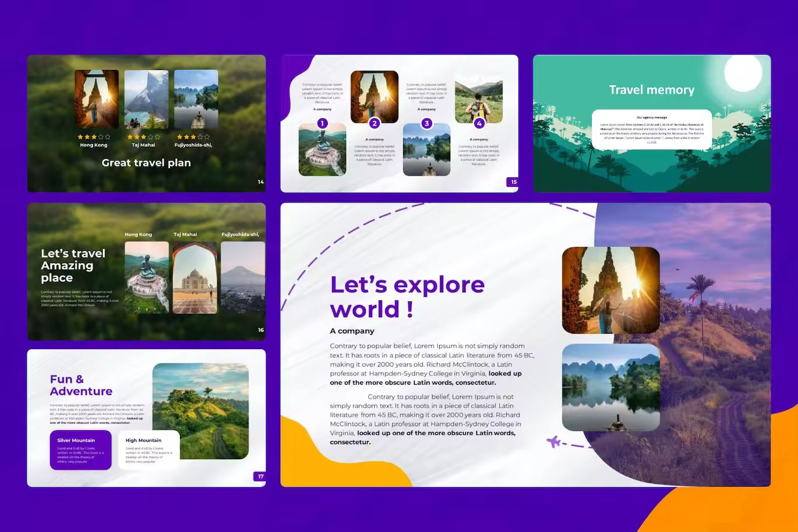
Task: Click the star rating above Taj Mahal on slide 14
Action: click(x=143, y=137)
